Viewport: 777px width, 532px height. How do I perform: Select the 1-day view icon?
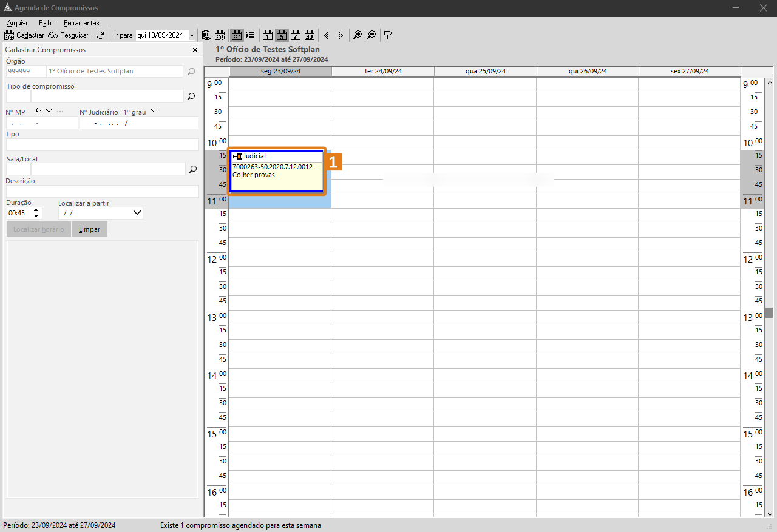(x=268, y=35)
